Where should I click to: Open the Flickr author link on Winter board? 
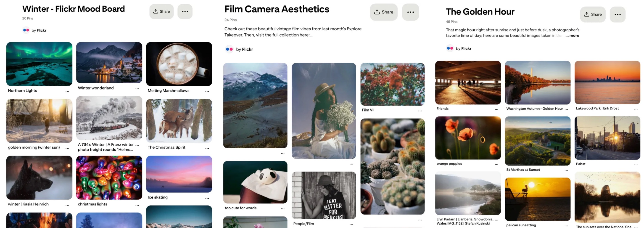[x=41, y=30]
